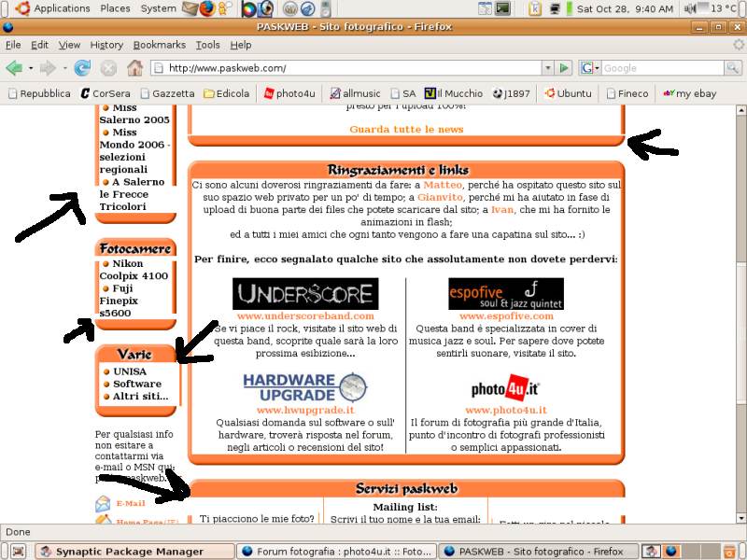Open the Edicola bookmark folder

pyautogui.click(x=226, y=93)
